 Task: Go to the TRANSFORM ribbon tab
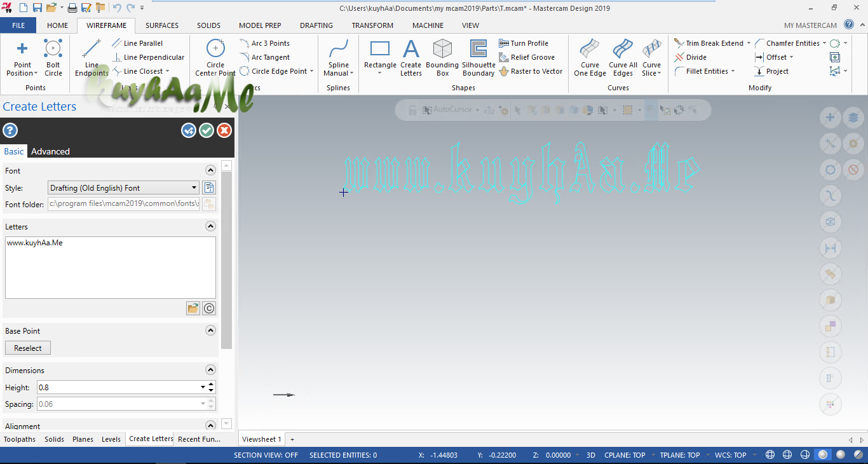pyautogui.click(x=372, y=25)
